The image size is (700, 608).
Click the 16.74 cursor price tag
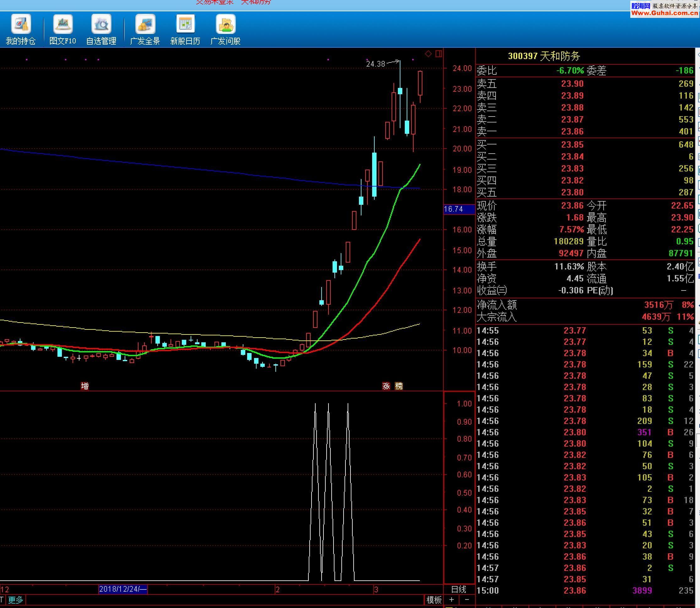[x=459, y=209]
